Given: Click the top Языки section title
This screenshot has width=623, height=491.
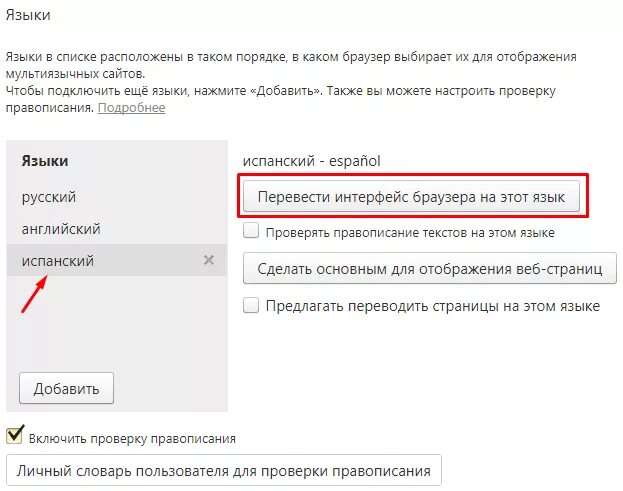Looking at the screenshot, I should click(x=28, y=15).
